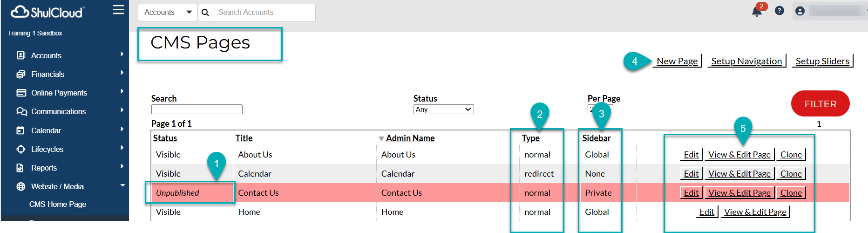
Task: Click the Calendar sidebar icon
Action: point(20,130)
